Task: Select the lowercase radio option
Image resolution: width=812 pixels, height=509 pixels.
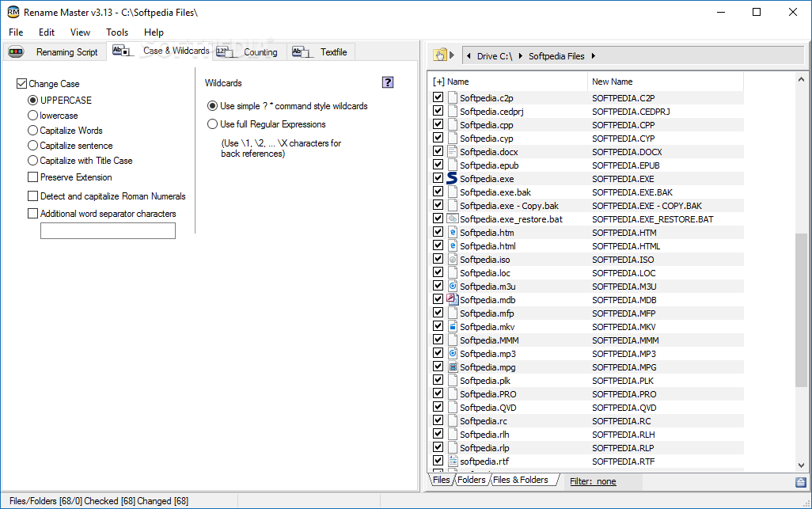Action: 32,115
